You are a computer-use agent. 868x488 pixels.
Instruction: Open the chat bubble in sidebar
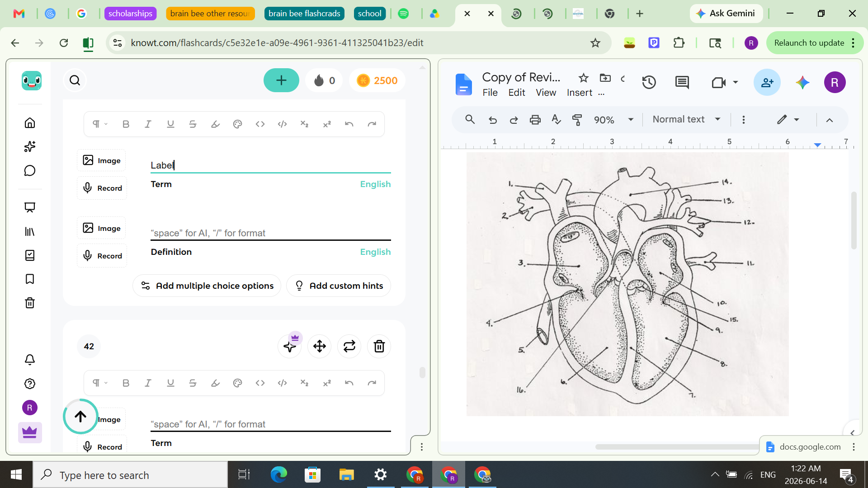30,170
